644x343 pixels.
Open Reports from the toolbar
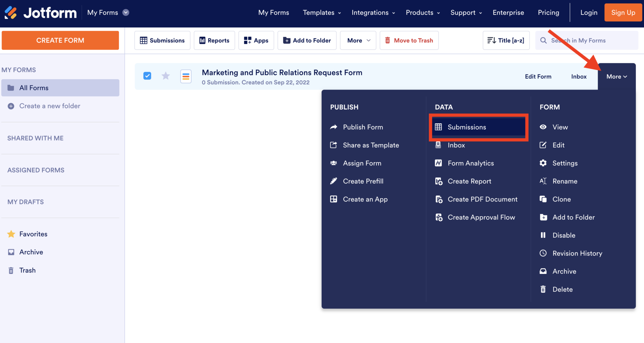(x=214, y=40)
